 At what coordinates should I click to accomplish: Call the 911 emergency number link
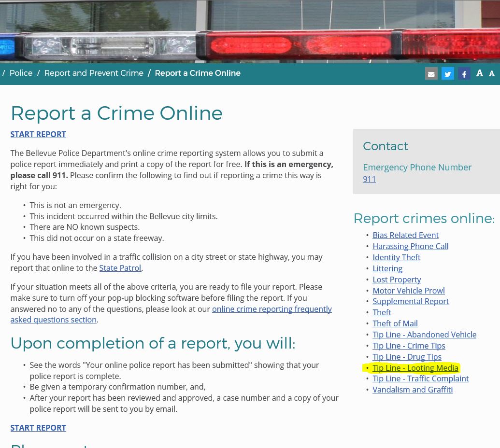tap(369, 179)
